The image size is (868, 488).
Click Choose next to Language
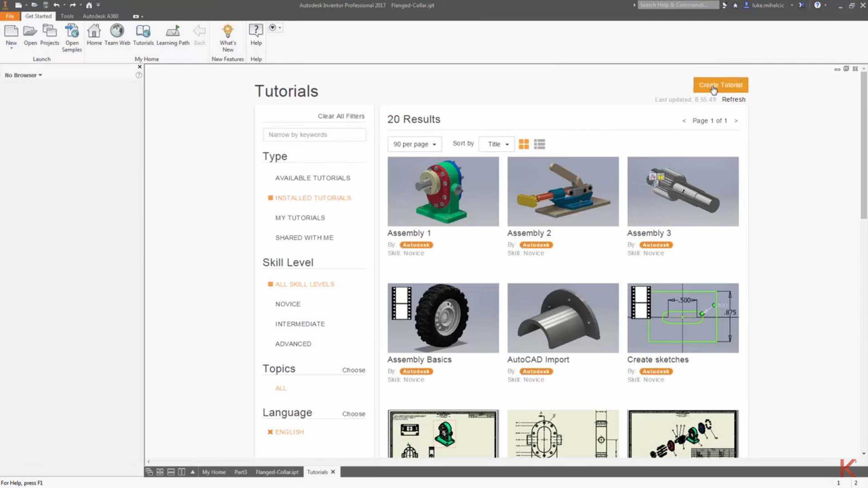click(x=354, y=414)
